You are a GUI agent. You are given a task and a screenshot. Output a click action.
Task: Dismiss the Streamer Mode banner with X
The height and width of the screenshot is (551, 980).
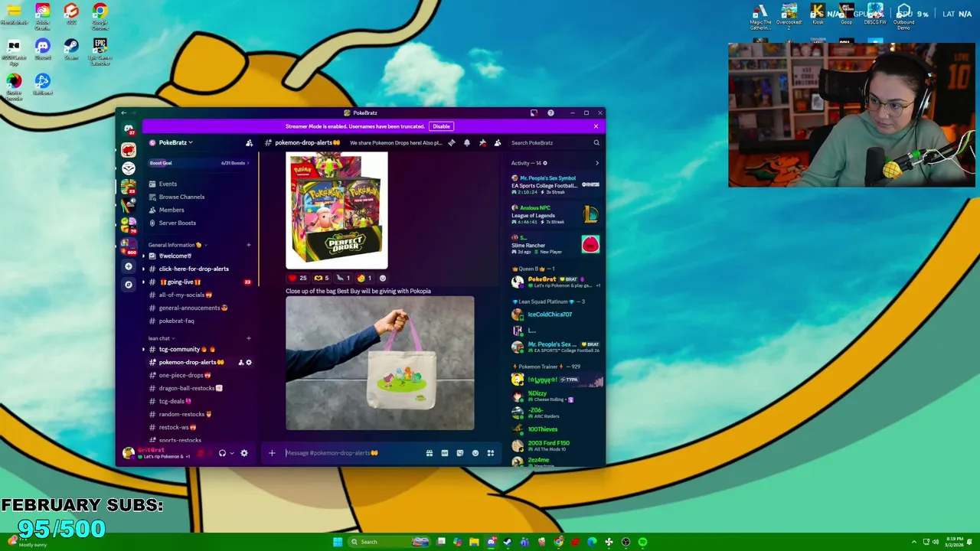click(596, 126)
